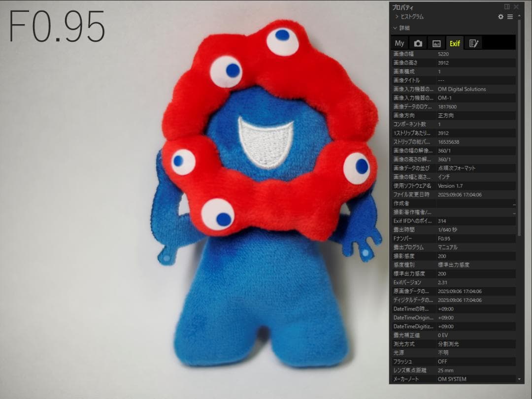
Task: Close the プロパティ panel
Action: (516, 7)
